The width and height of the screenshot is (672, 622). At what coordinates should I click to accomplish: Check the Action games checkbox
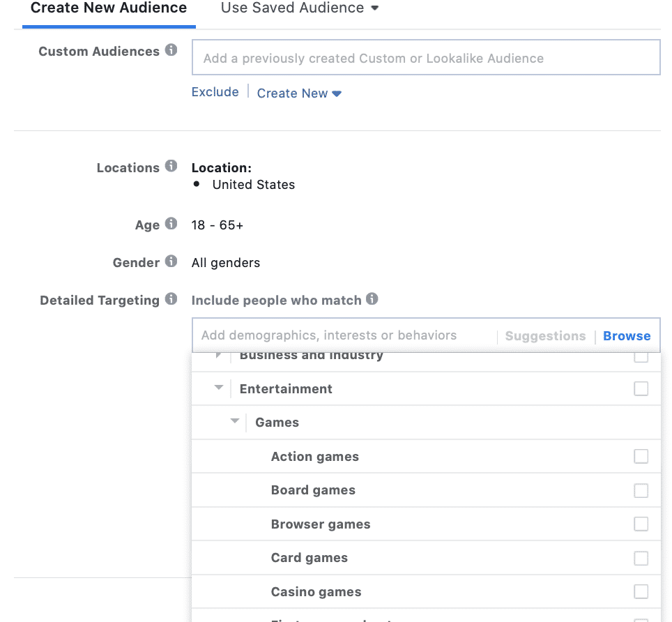tap(641, 457)
